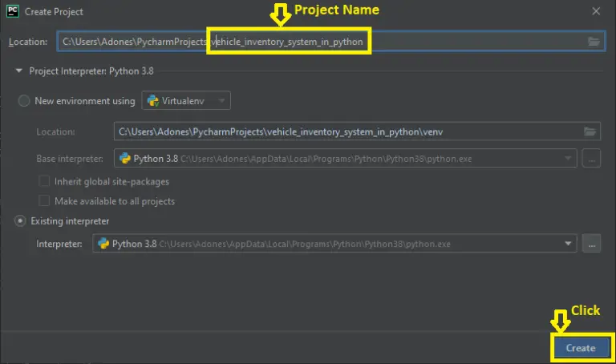This screenshot has width=616, height=364.
Task: Expand the Base interpreter dropdown arrow
Action: [568, 158]
